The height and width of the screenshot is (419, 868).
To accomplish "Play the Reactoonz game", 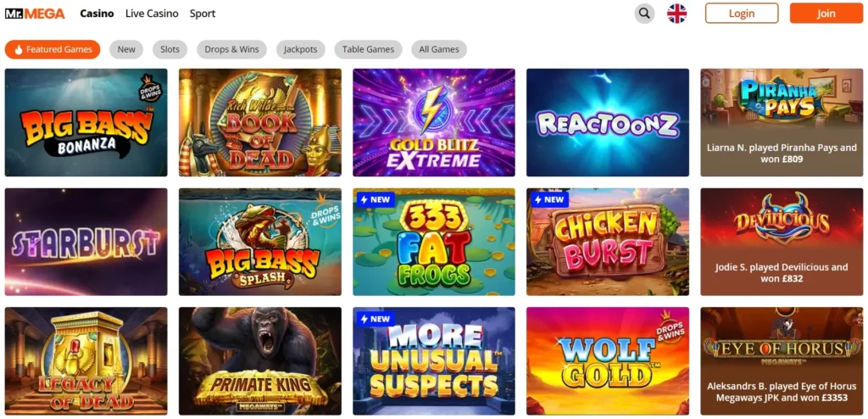I will coord(608,122).
